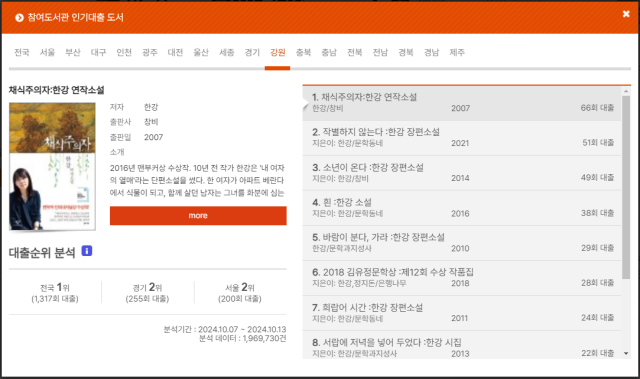Select the 광주 region tab

[x=150, y=52]
